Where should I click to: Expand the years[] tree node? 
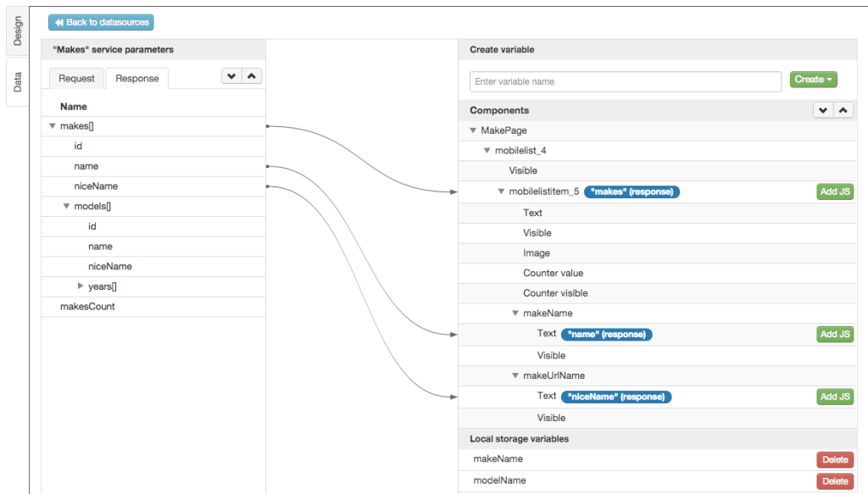tap(81, 286)
